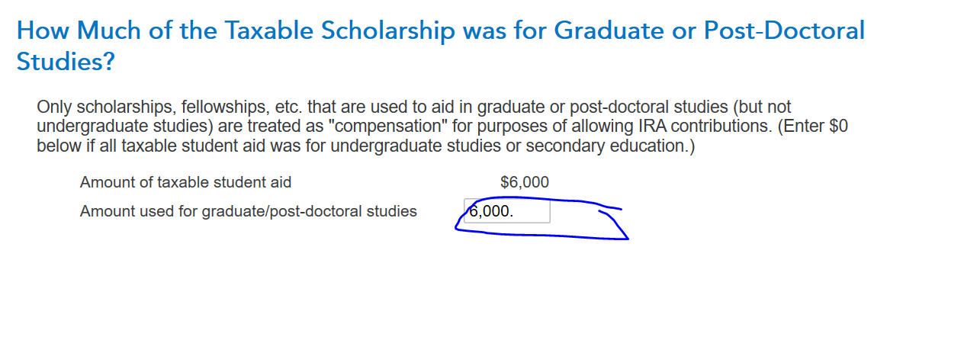Click the "IRA contributions" phrase in the paragraph
The height and width of the screenshot is (356, 980).
pyautogui.click(x=647, y=127)
